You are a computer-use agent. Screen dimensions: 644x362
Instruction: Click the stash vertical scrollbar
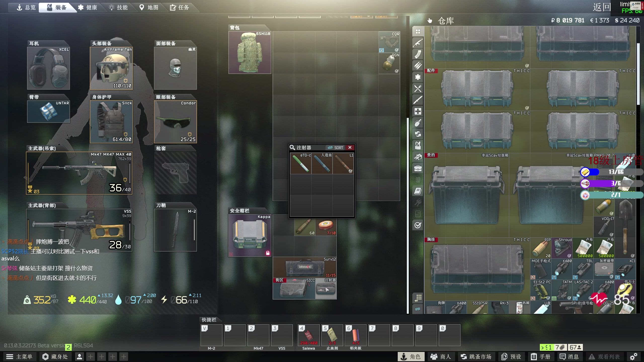pos(638,74)
